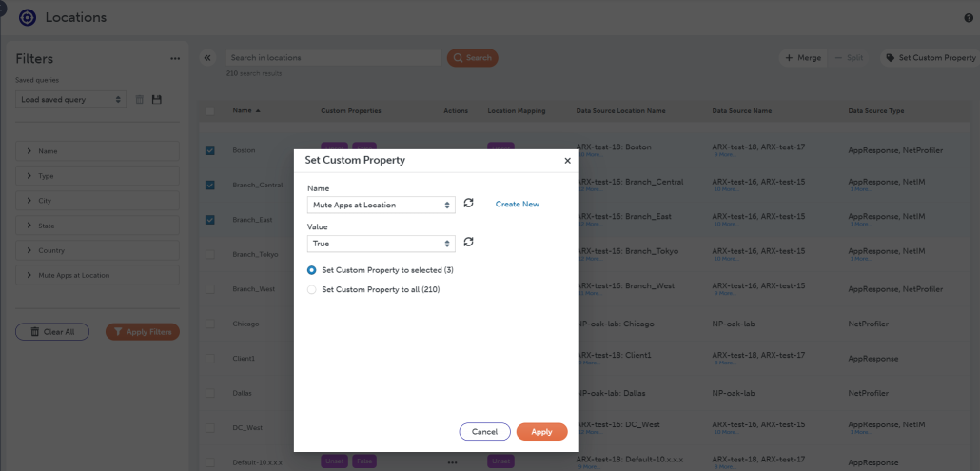Click the Client1 location name

[x=242, y=359]
